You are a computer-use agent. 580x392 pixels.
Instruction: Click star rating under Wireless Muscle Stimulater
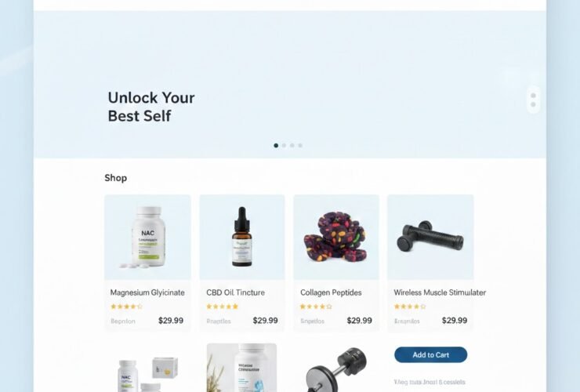point(410,307)
